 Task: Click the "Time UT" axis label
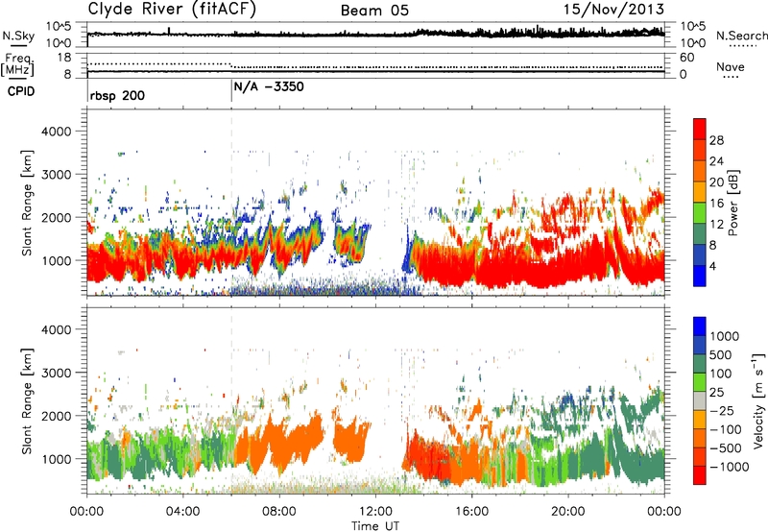point(375,526)
